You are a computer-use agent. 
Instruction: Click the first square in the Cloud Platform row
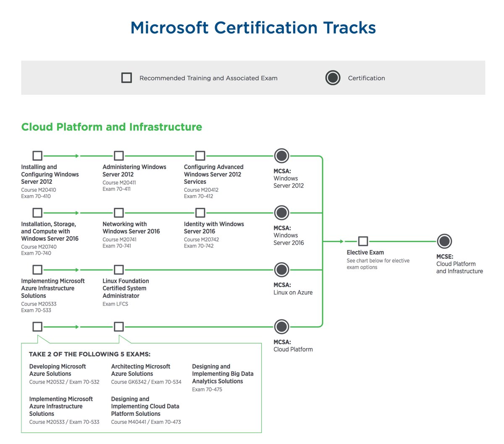coord(37,326)
